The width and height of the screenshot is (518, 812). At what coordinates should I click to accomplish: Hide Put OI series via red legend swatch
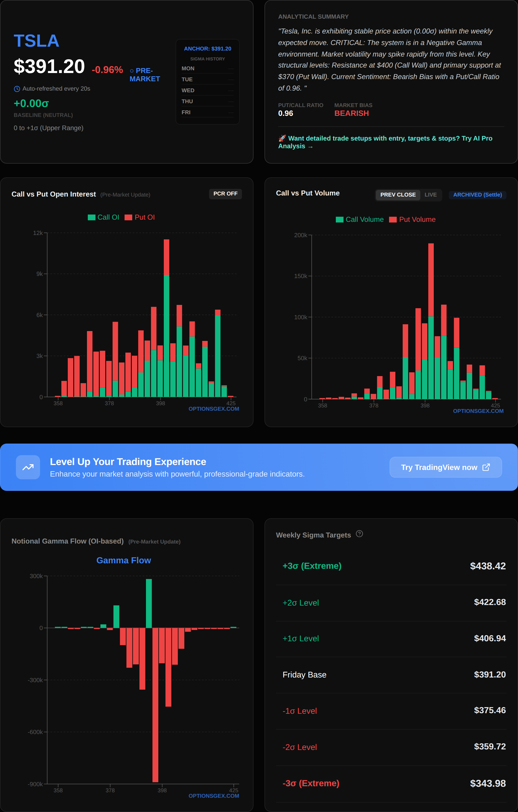coord(128,217)
